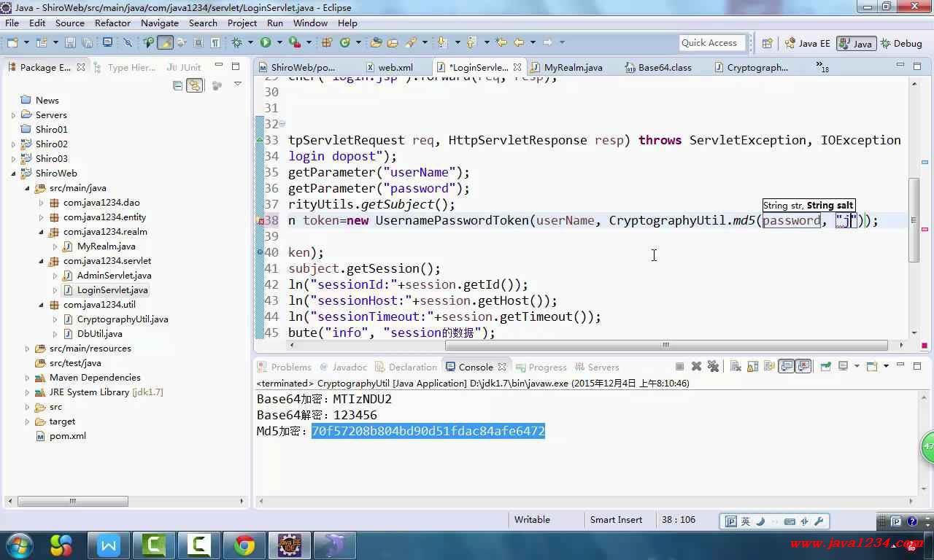This screenshot has width=934, height=560.
Task: Switch to the MyRealm.java editor tab
Action: [573, 67]
